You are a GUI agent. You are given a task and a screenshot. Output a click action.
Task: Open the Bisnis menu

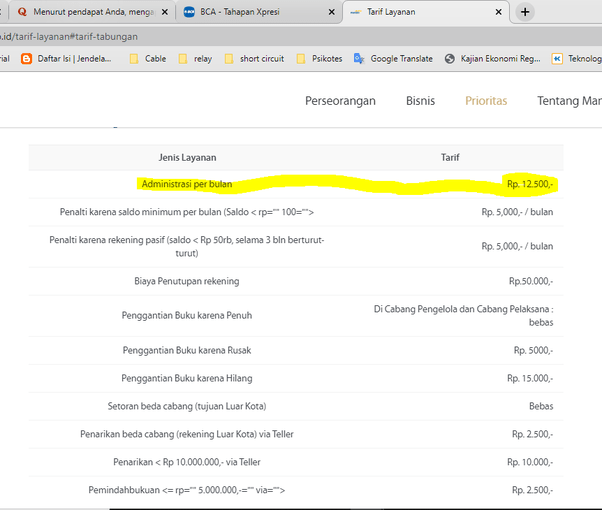pyautogui.click(x=420, y=101)
